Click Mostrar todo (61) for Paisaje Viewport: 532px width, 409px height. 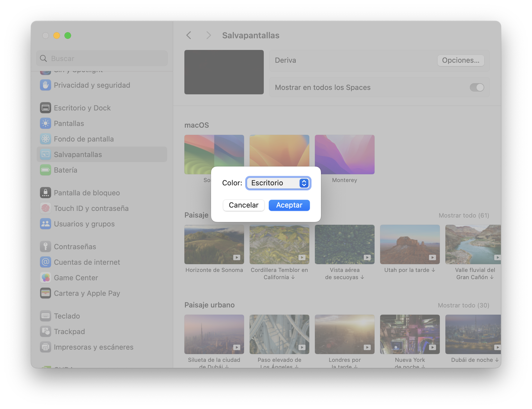tap(464, 216)
